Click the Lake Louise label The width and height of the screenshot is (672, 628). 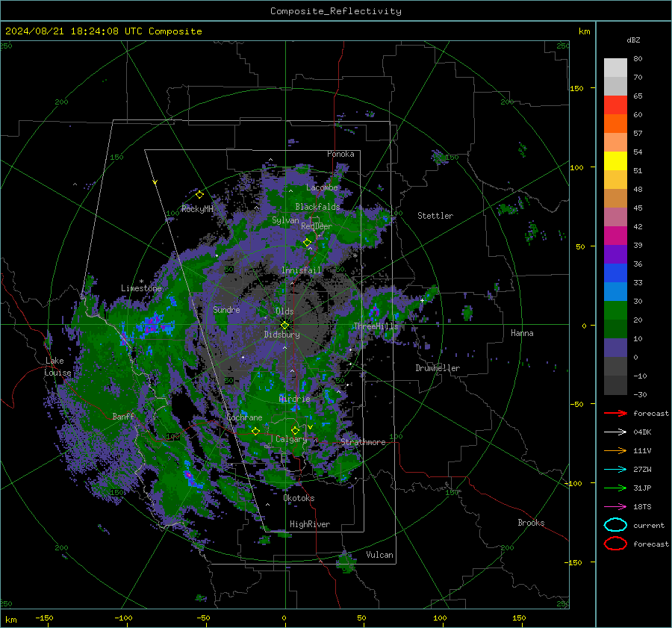pos(57,367)
